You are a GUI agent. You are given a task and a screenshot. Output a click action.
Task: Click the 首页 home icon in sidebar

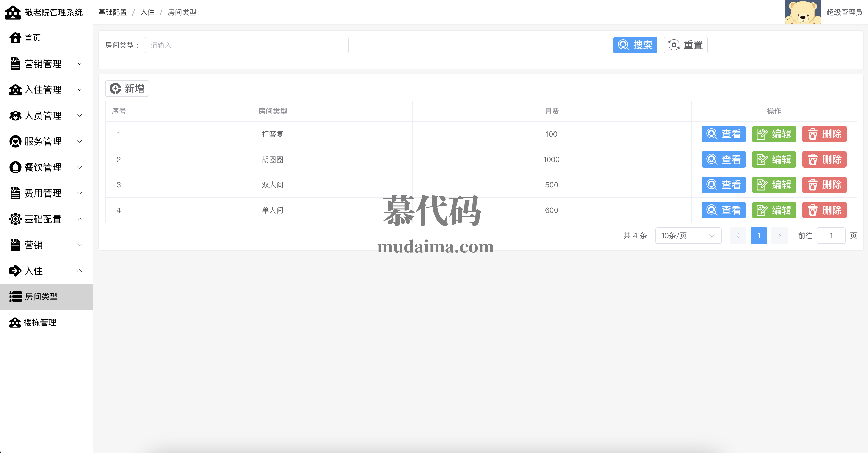click(15, 38)
